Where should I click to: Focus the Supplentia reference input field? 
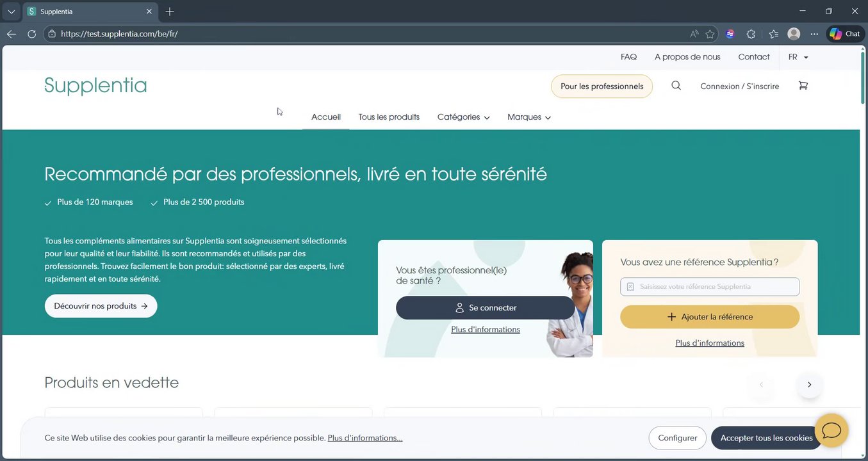tap(710, 287)
